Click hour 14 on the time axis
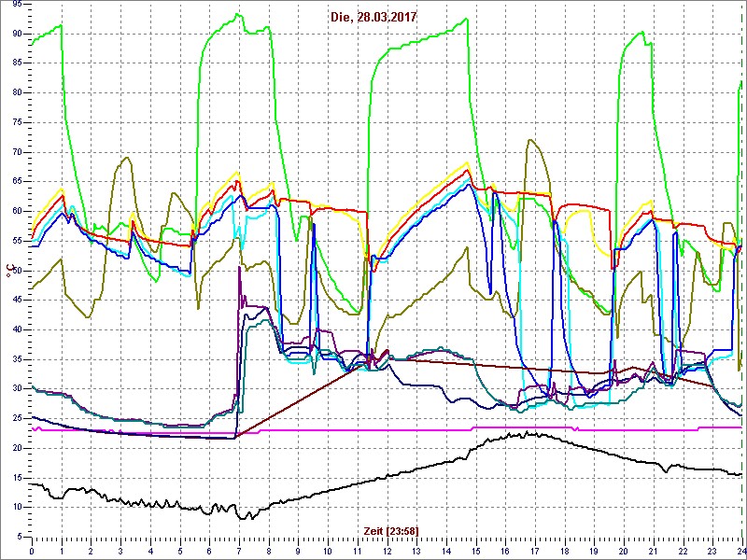The height and width of the screenshot is (560, 747). (x=445, y=550)
